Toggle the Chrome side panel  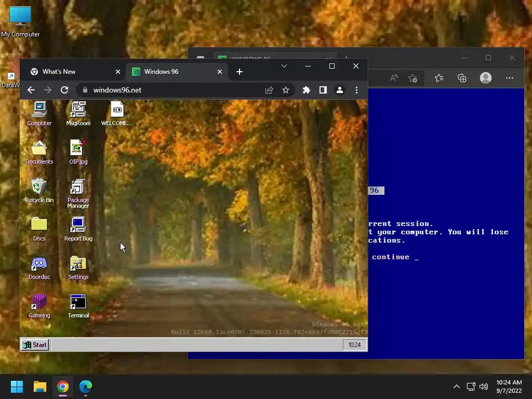323,90
